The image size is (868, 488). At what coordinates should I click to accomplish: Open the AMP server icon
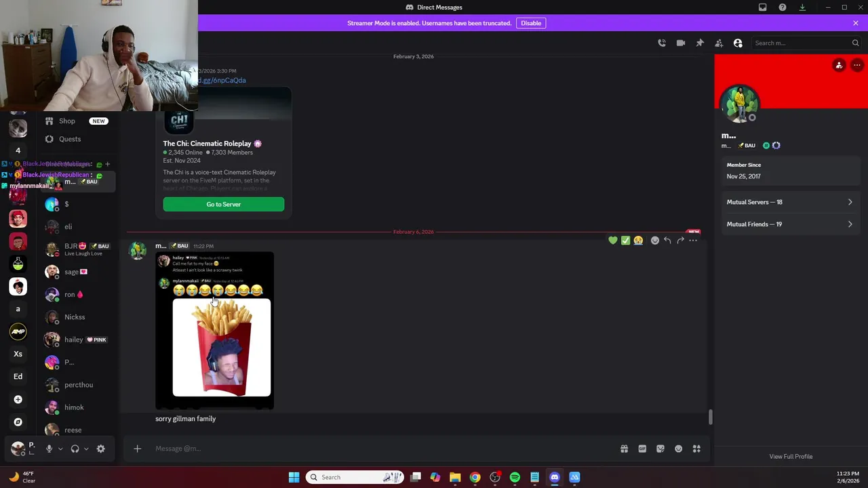(x=18, y=331)
